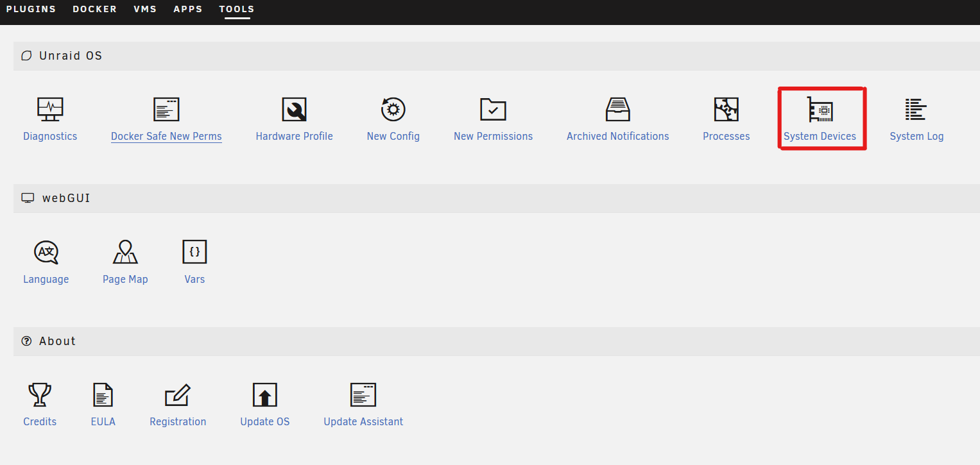Image resolution: width=980 pixels, height=465 pixels.
Task: Click the Language text link
Action: (x=46, y=280)
